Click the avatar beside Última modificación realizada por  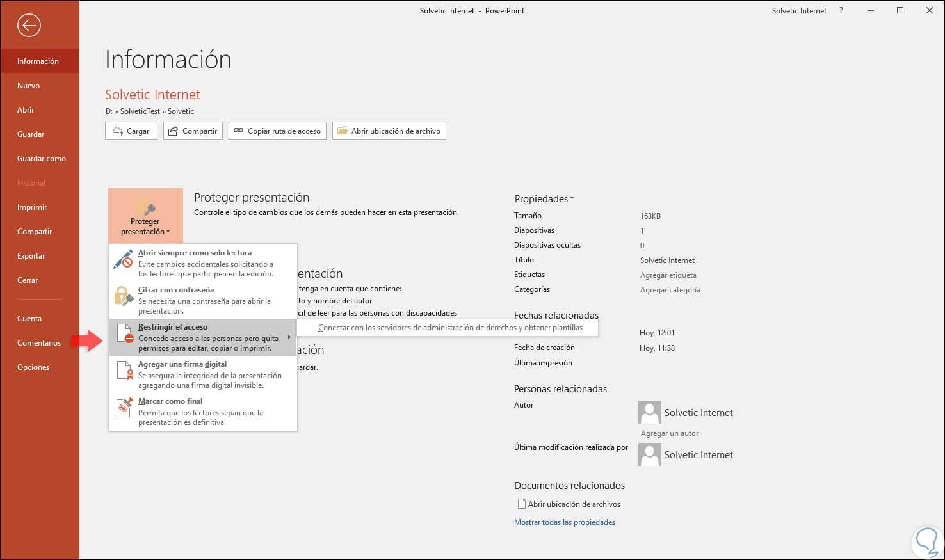[649, 454]
